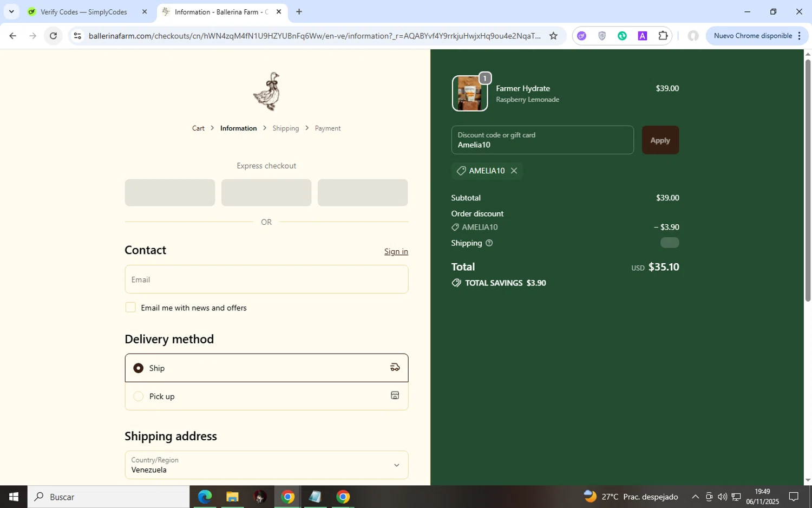Click the middle express checkout button
This screenshot has width=812, height=508.
[x=266, y=192]
